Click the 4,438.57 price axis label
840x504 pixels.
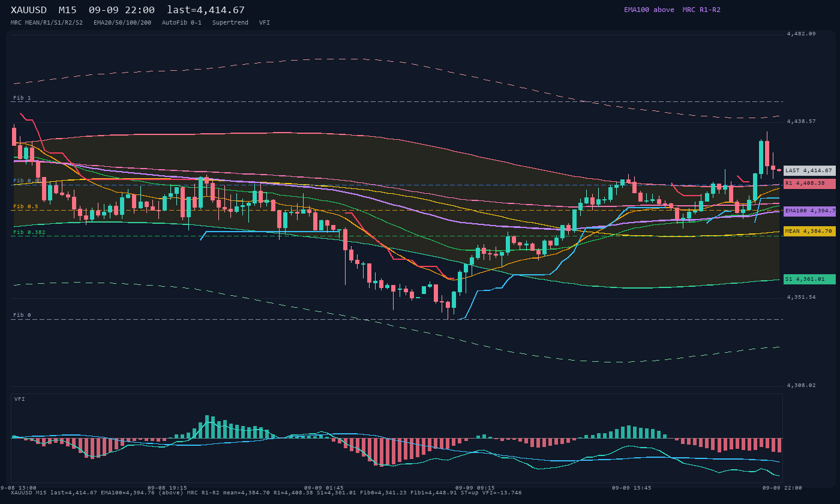point(802,121)
